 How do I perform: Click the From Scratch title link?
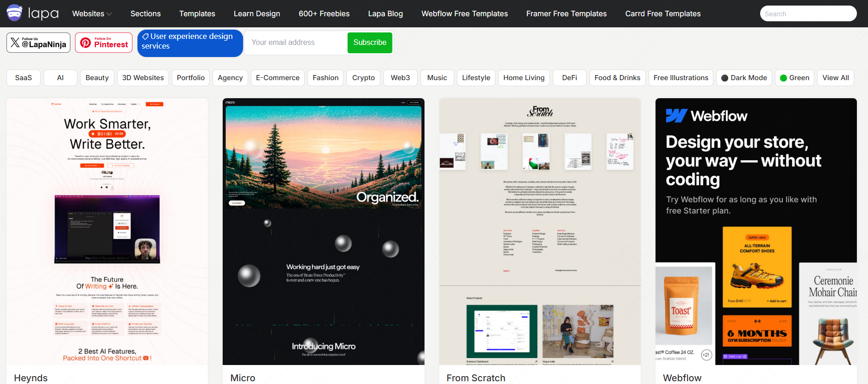coord(476,378)
